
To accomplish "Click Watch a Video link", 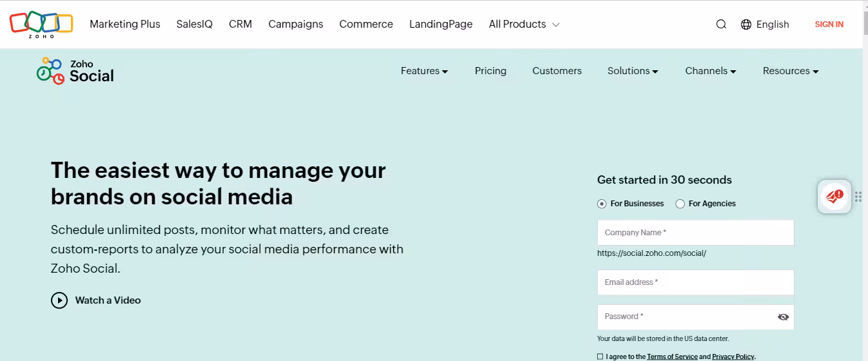I will (x=108, y=300).
